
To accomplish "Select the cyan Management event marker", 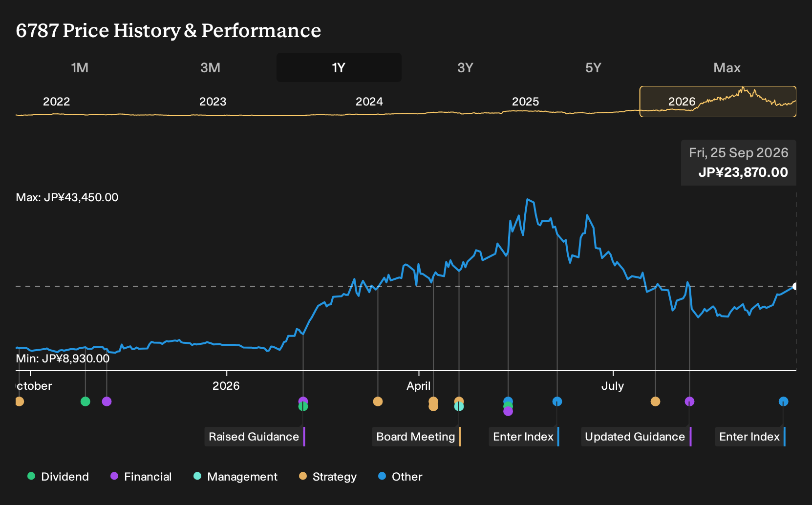I will (x=459, y=406).
